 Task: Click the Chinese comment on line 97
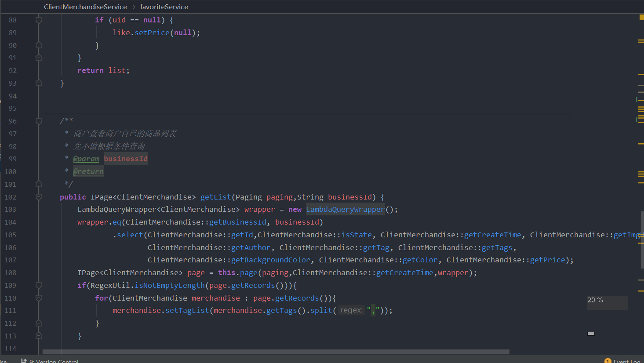tap(125, 133)
